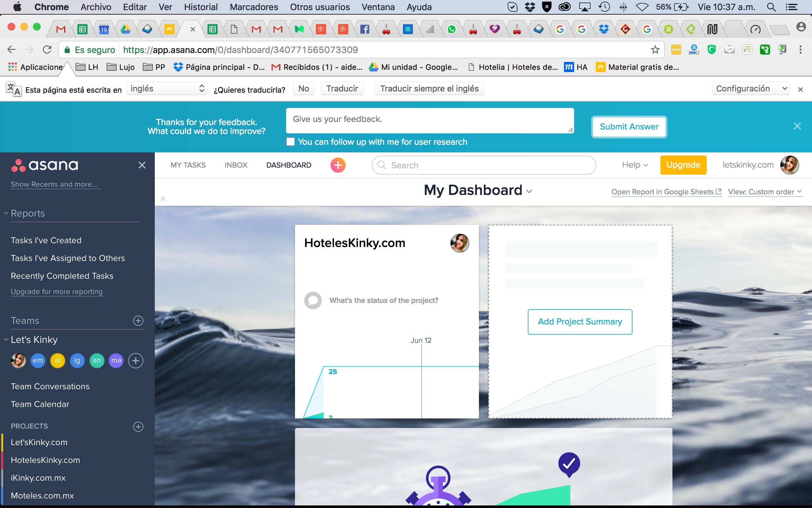
Task: Click Upgrade for more reporting link
Action: tap(57, 292)
